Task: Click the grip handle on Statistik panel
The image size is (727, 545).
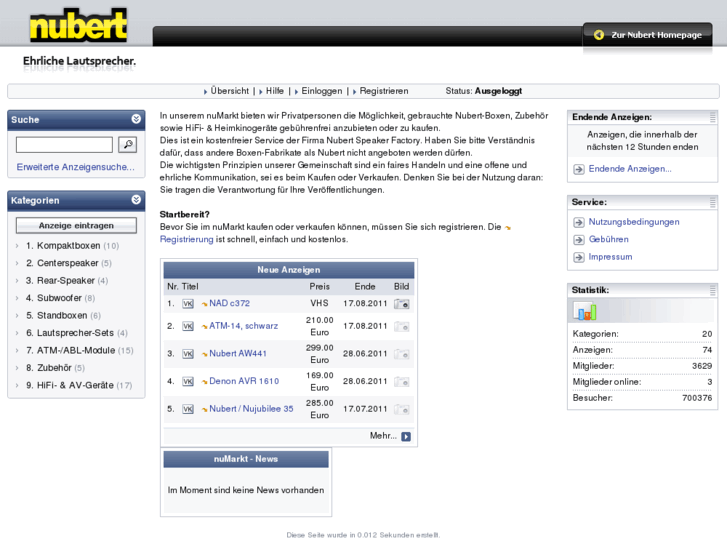Action: click(713, 290)
